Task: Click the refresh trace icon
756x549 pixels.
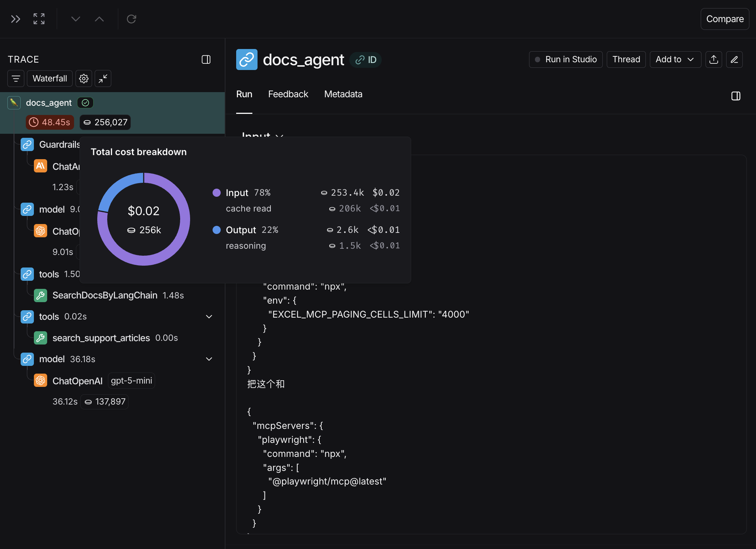Action: 132,19
